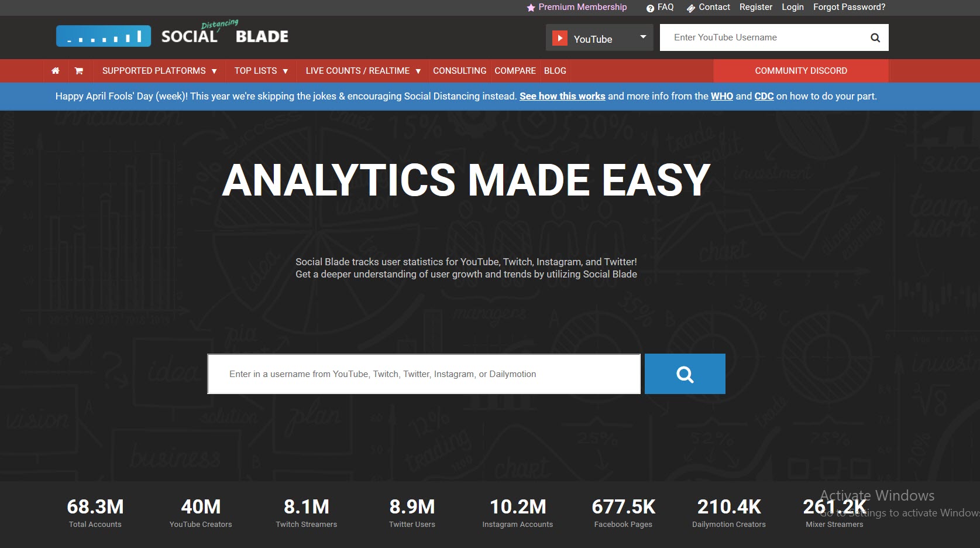This screenshot has height=548, width=980.
Task: Click the Contact ticket icon
Action: coord(691,8)
